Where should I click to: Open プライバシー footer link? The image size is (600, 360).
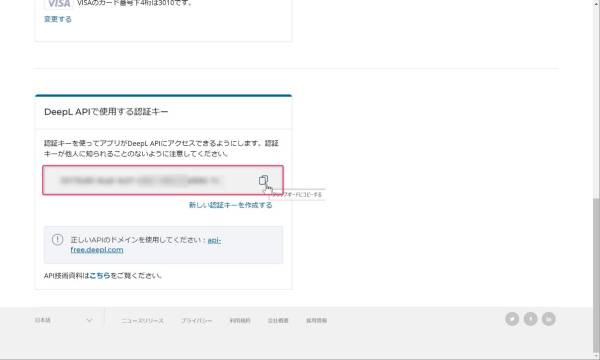coord(196,321)
